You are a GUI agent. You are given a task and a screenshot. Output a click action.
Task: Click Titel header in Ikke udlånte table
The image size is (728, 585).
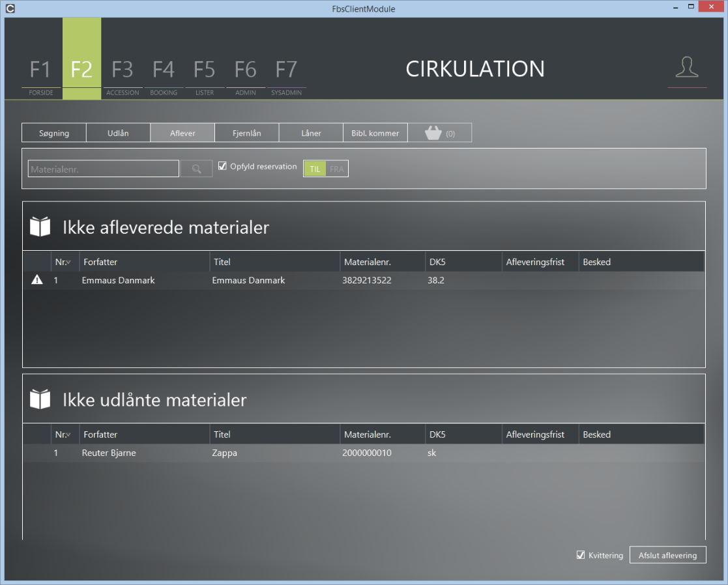click(x=275, y=435)
